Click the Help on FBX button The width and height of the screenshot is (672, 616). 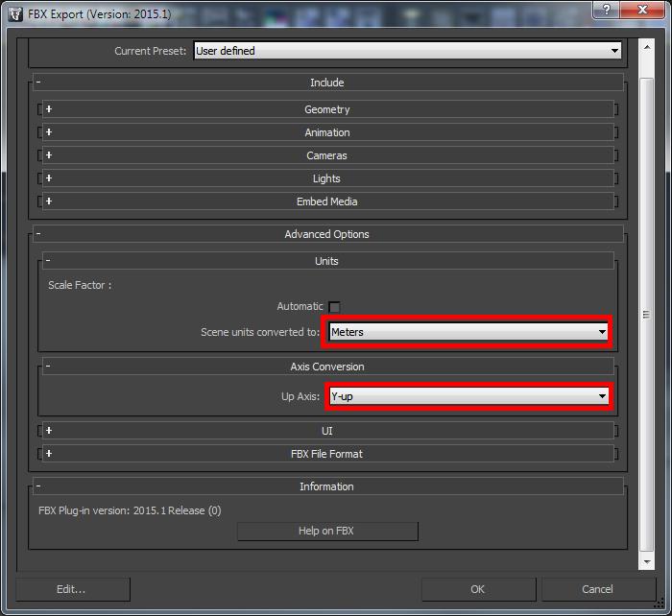click(327, 532)
